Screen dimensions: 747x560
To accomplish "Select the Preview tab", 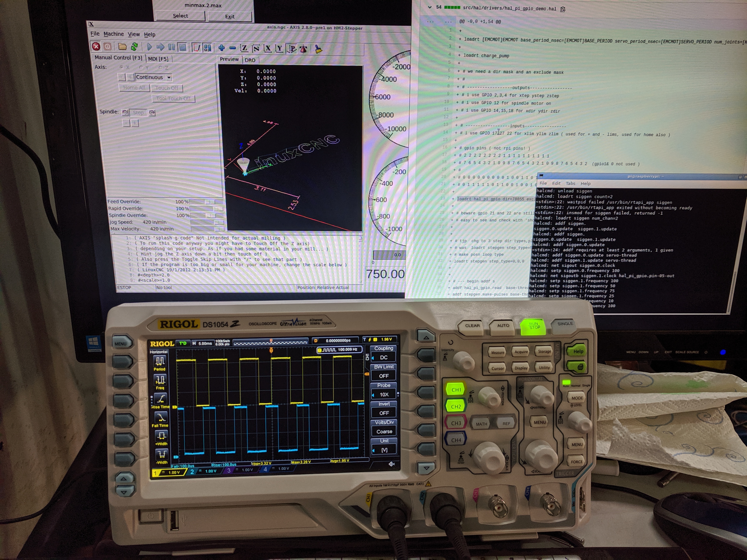I will pos(229,59).
